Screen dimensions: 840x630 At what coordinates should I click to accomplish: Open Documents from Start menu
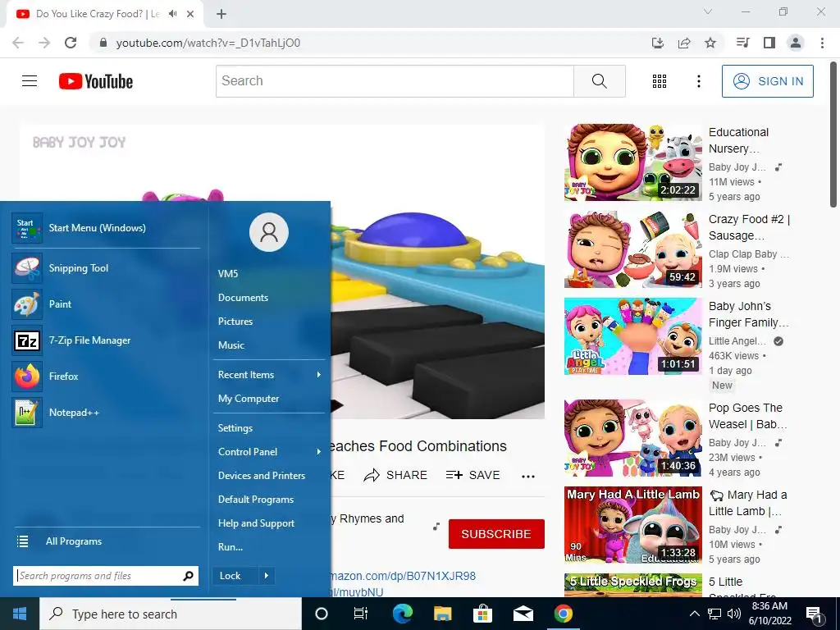(243, 297)
